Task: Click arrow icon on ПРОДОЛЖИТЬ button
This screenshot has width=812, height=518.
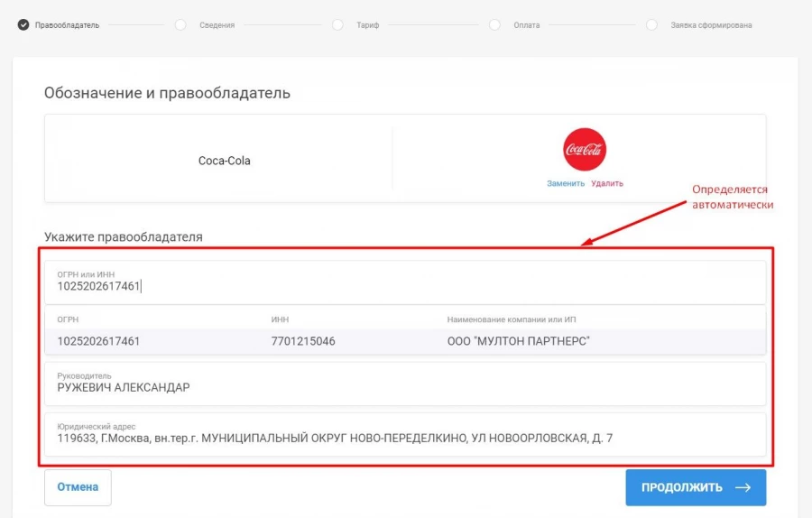Action: 743,487
